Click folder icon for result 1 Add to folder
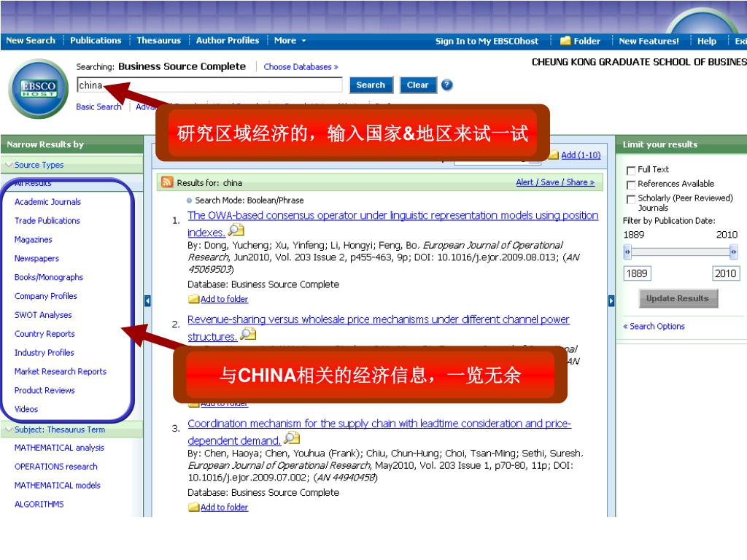 point(193,299)
